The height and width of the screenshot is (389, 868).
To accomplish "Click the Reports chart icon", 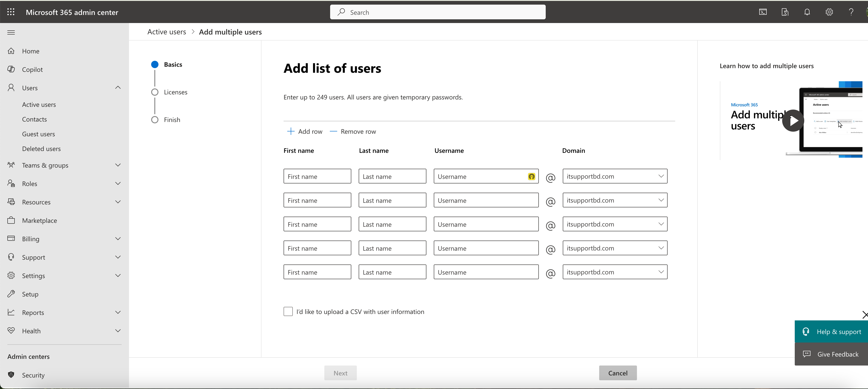I will point(11,312).
